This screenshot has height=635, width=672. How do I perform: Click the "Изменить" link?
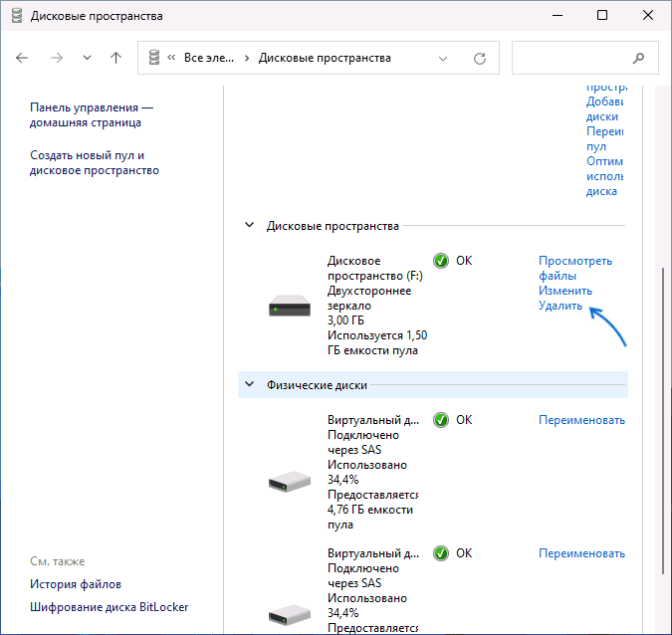coord(565,291)
